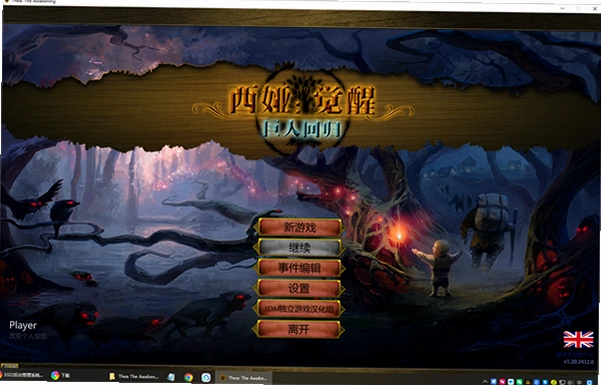This screenshot has height=385, width=601.
Task: Click the blue text below the flag
Action: pos(575,355)
